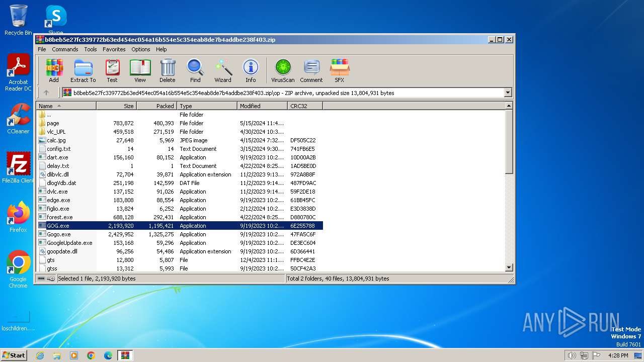
Task: Select goopdate.dll file
Action: [x=180, y=251]
